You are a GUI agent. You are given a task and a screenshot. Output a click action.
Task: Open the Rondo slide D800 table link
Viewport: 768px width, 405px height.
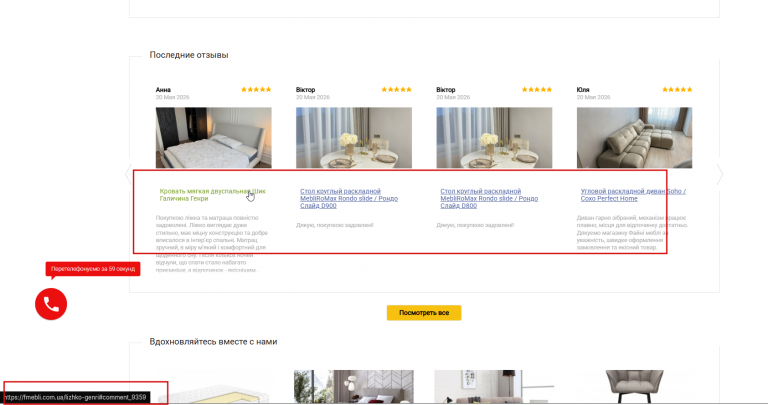(x=489, y=198)
